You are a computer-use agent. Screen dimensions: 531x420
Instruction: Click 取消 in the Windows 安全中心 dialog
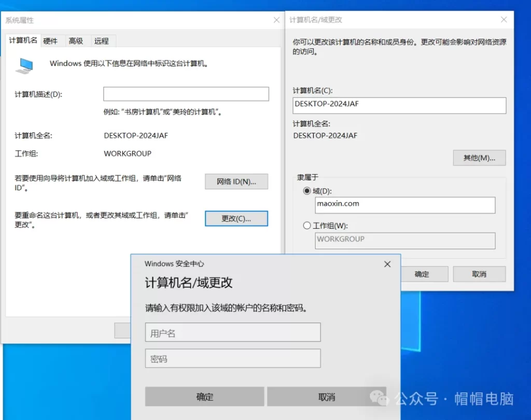point(327,397)
